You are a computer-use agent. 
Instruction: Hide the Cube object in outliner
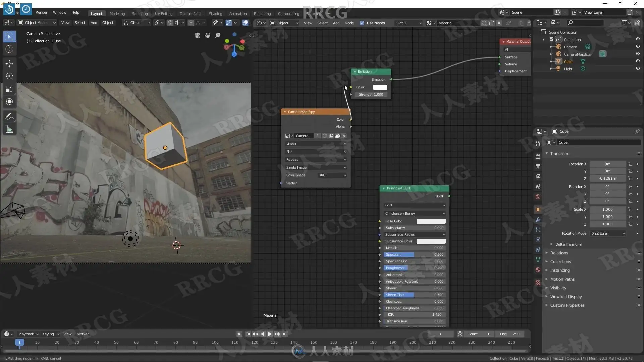pos(638,61)
